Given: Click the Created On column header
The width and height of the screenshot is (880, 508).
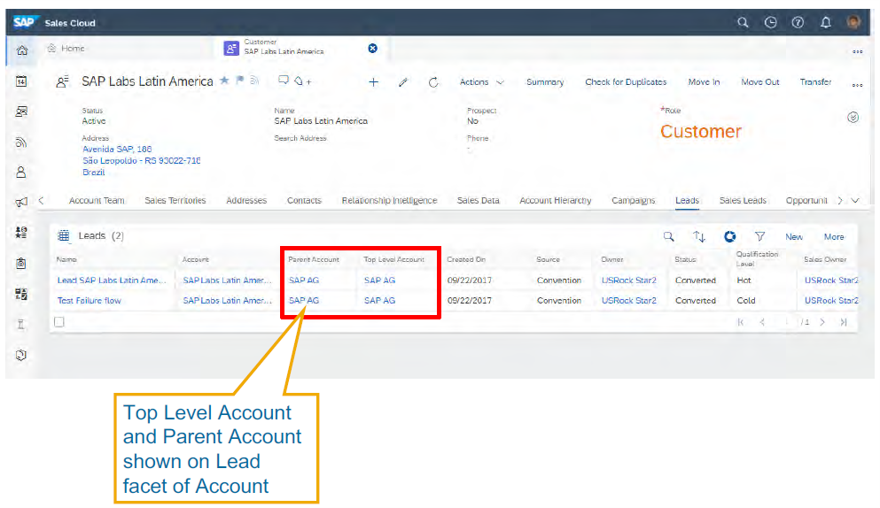Looking at the screenshot, I should click(466, 259).
